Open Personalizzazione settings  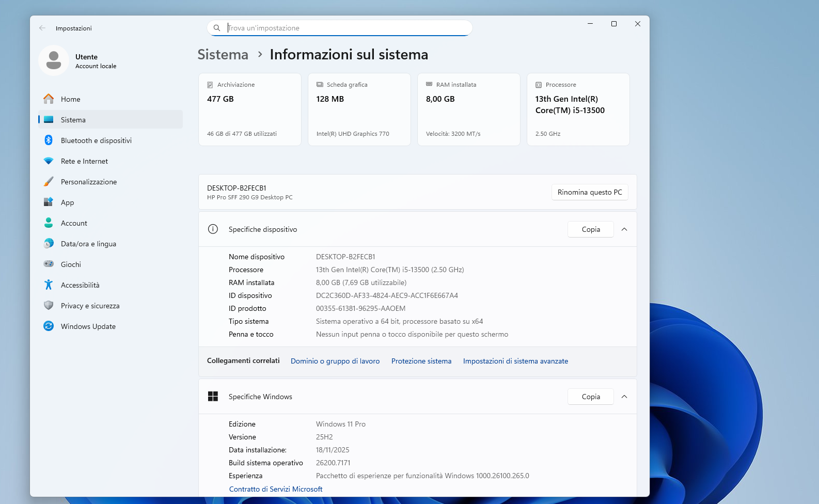coord(111,181)
